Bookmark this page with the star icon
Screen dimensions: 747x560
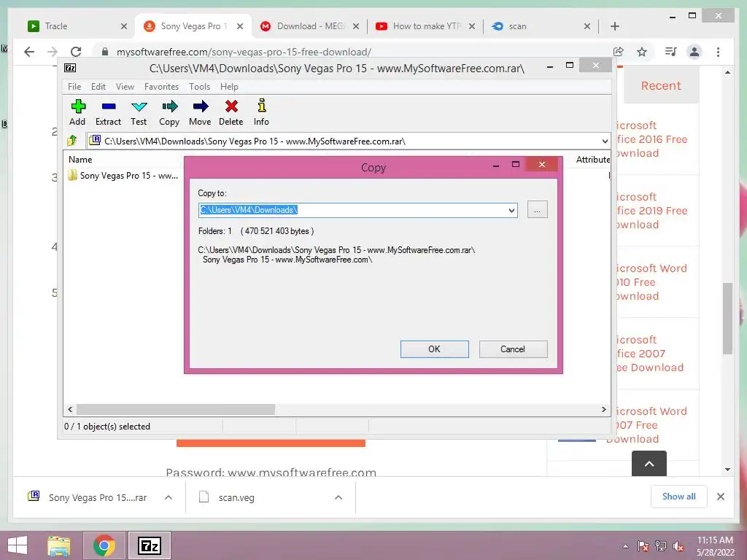[642, 52]
